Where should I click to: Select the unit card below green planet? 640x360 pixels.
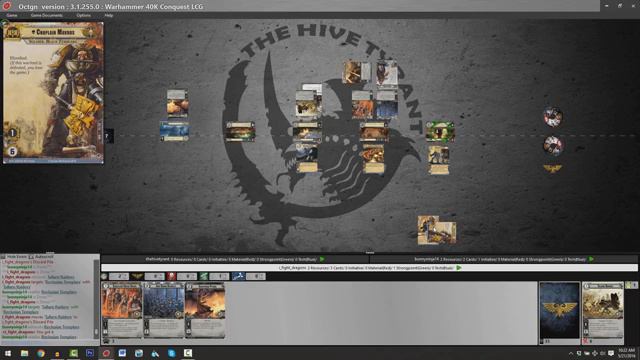pos(439,160)
